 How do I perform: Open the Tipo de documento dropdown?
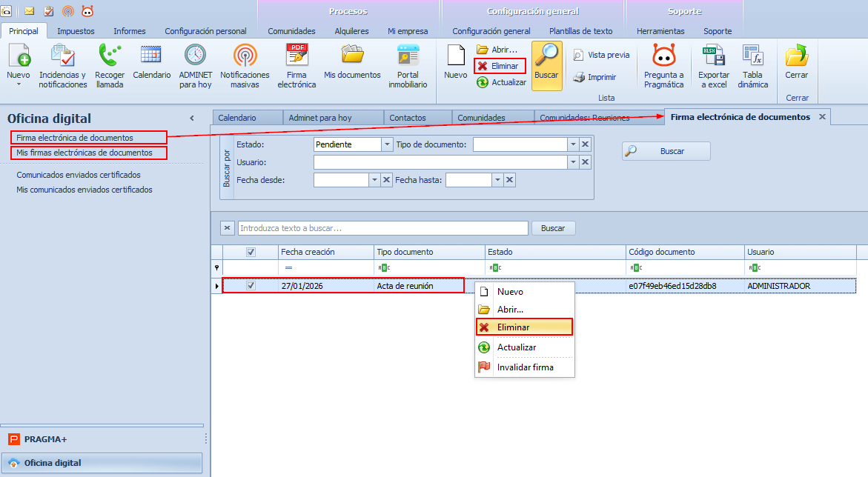(x=573, y=144)
